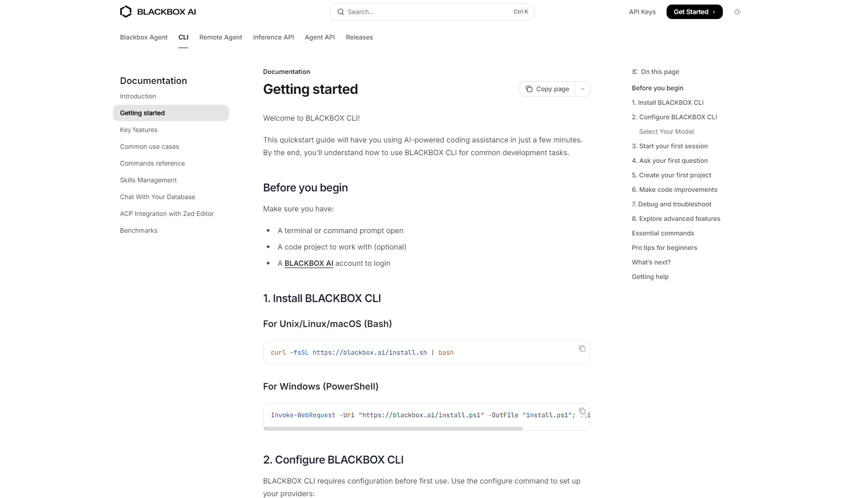Select the Select Your Model sub-entry
Screen dimensions: 868x498
(x=666, y=132)
